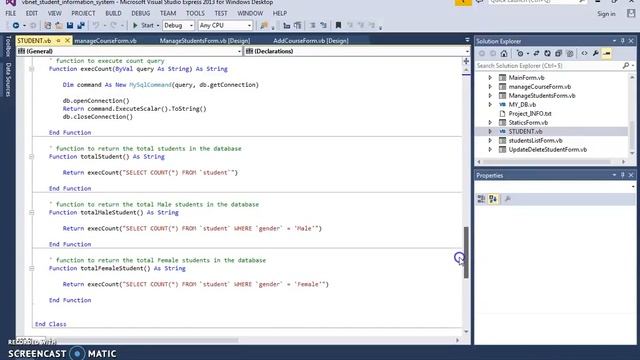Toggle auto-hide pin on Properties panel

click(623, 175)
